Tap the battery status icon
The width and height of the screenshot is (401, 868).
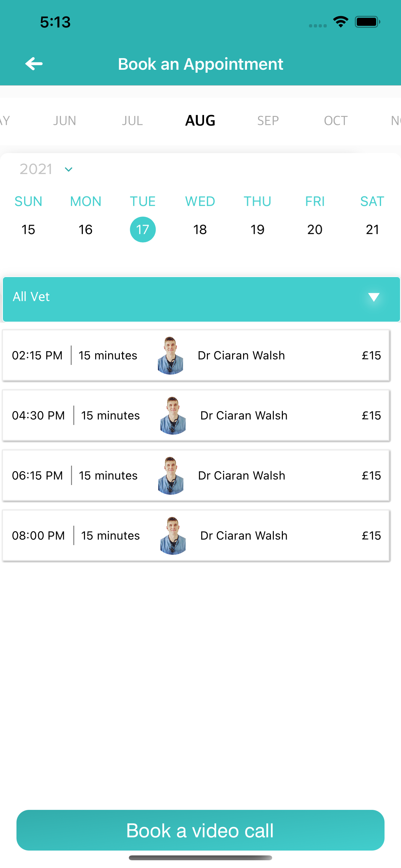[x=368, y=22]
